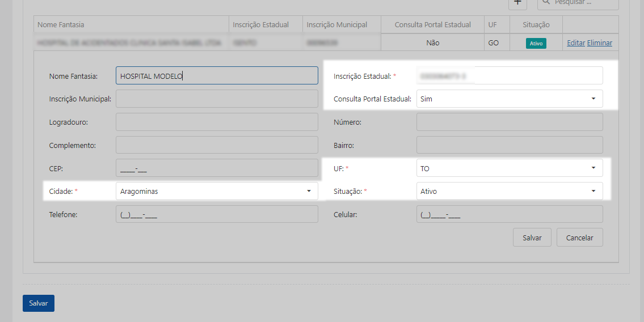Open the Cidade dropdown showing Aragominas
This screenshot has width=644, height=322.
pos(217,191)
